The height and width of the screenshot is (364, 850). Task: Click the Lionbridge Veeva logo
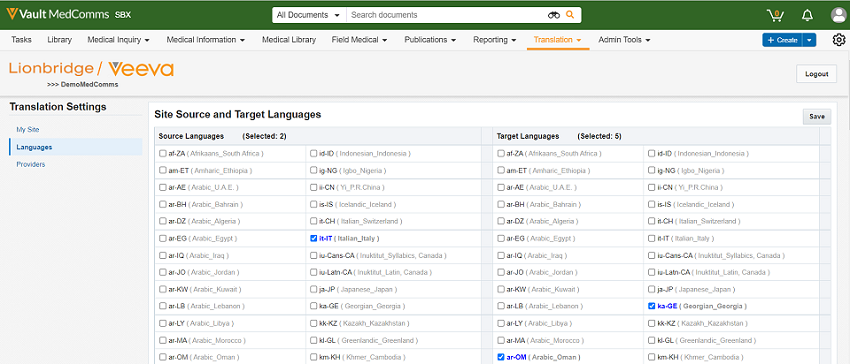click(x=91, y=69)
